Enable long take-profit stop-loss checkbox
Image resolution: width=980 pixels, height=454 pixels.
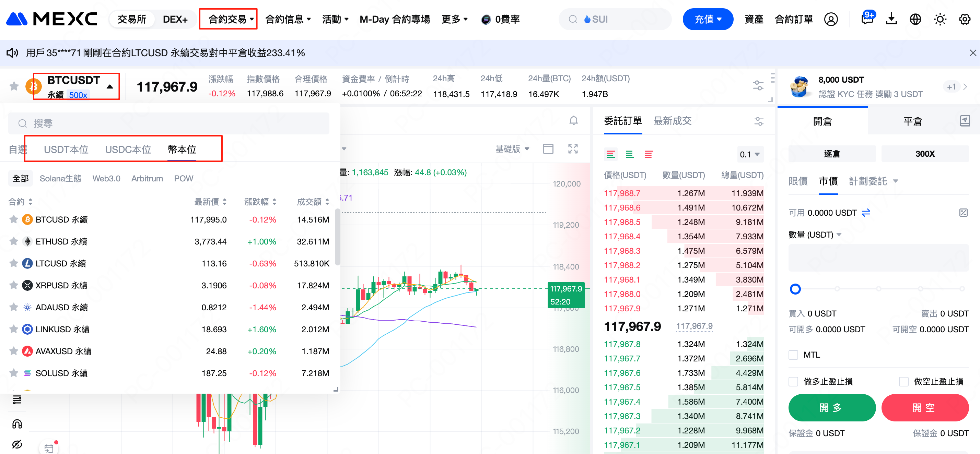coord(793,381)
